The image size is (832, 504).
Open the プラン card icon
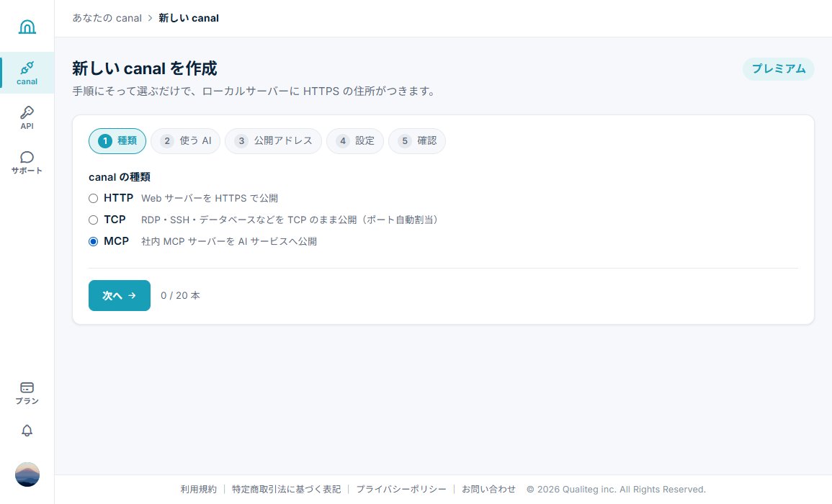pyautogui.click(x=27, y=387)
